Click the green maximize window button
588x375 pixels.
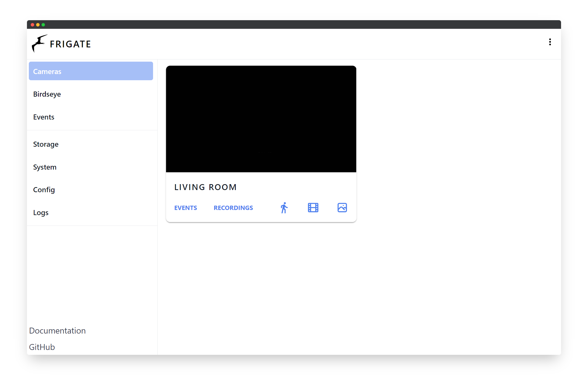point(43,25)
